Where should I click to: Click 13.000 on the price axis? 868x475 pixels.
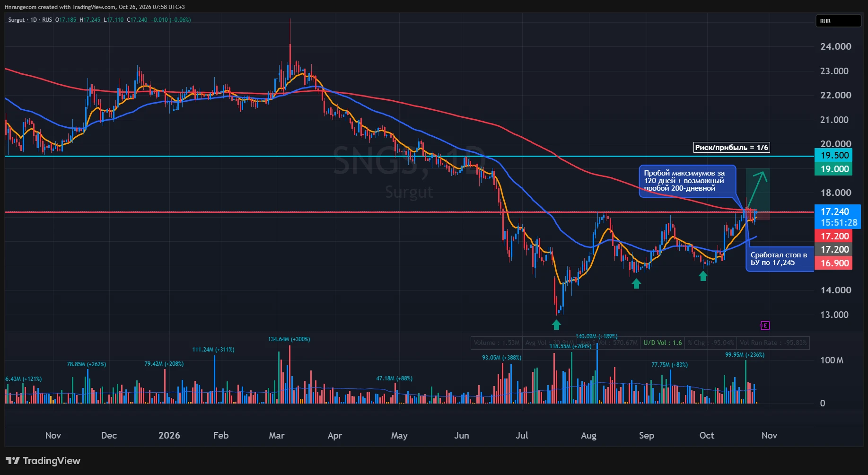tap(834, 315)
